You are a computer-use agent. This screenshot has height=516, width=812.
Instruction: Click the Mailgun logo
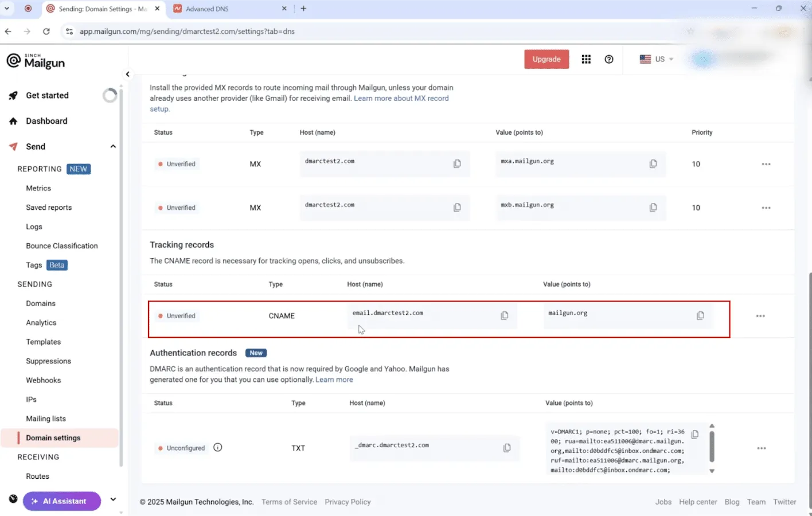tap(36, 61)
